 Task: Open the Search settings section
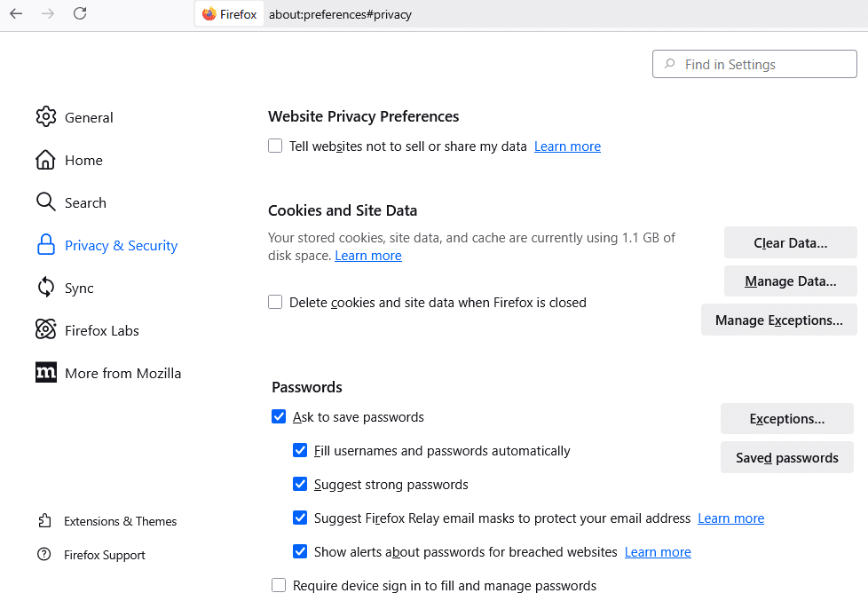[86, 202]
